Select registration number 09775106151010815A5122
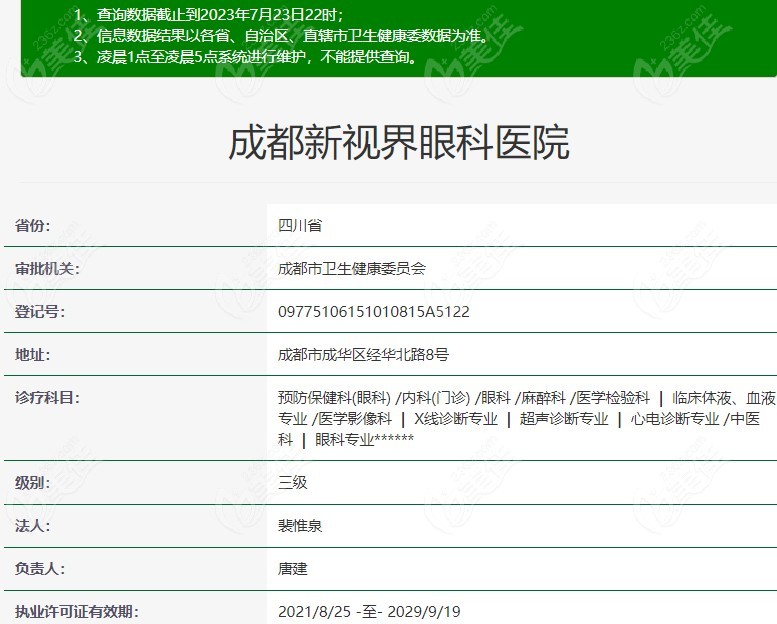 click(x=373, y=311)
